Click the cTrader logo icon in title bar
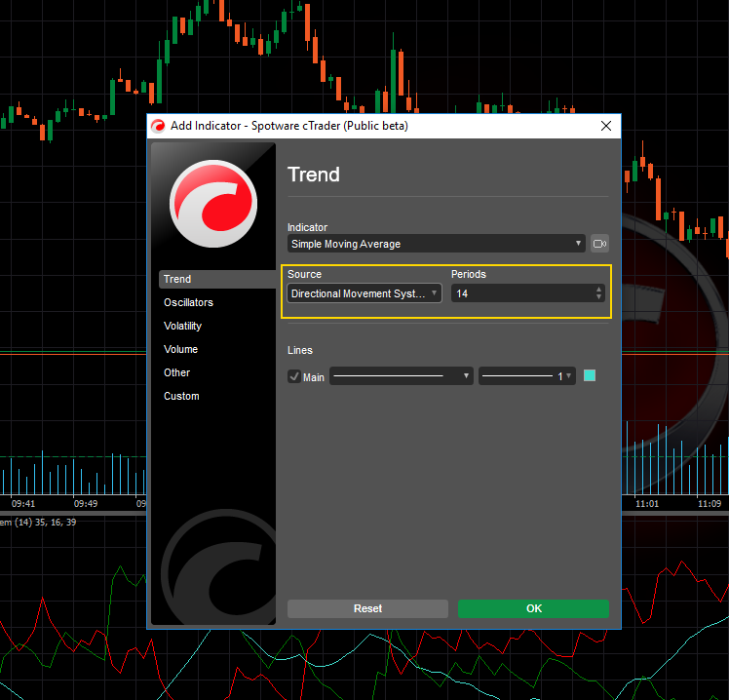This screenshot has height=700, width=729. (x=158, y=126)
